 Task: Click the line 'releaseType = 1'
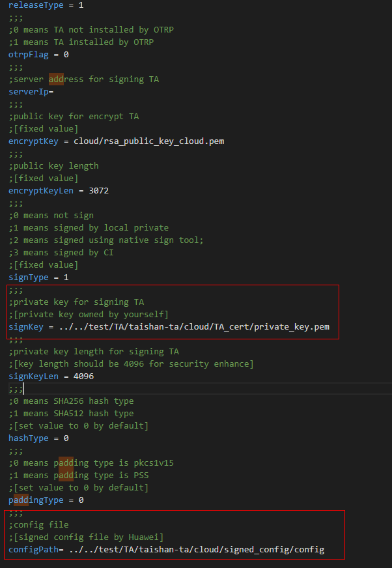[x=46, y=5]
